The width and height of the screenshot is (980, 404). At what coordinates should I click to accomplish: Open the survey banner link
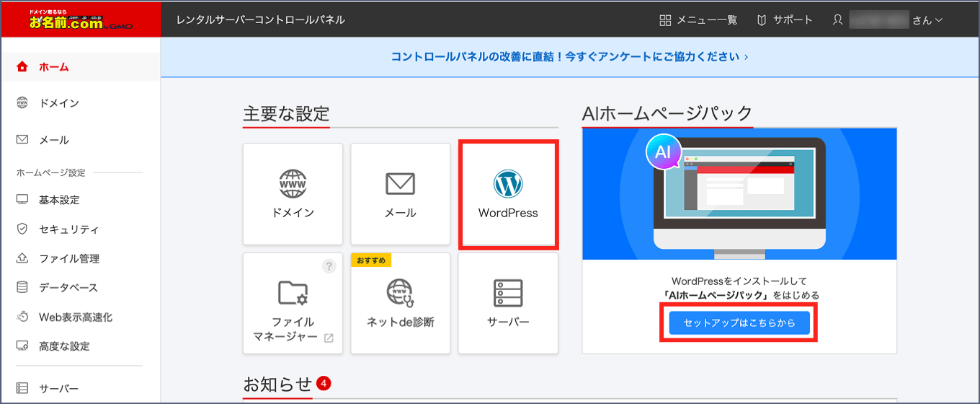point(569,56)
